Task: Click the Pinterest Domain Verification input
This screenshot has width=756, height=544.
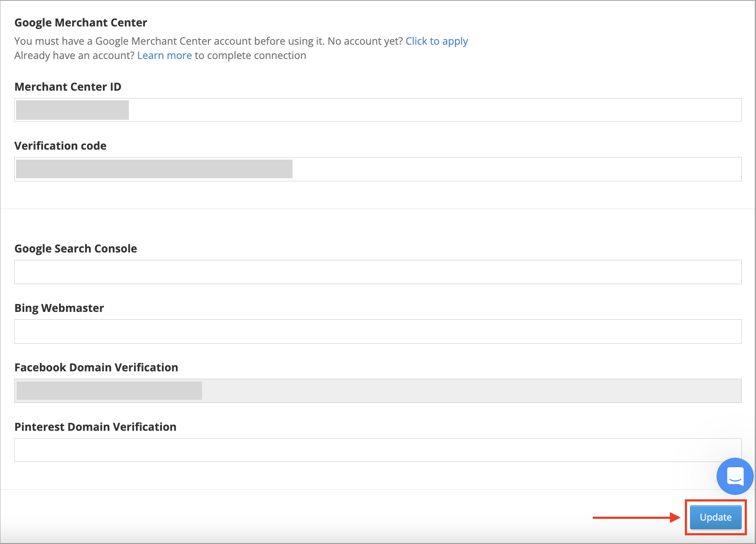Action: coord(378,450)
